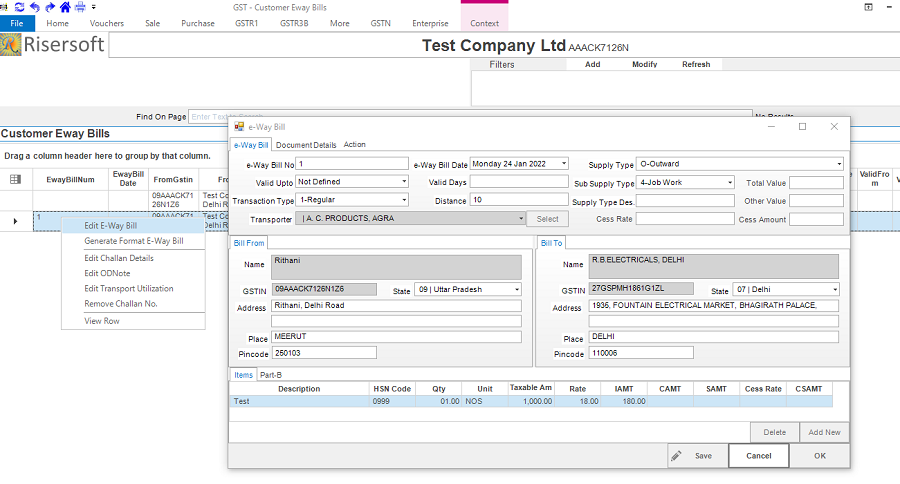Image resolution: width=900 pixels, height=484 pixels.
Task: Click the blue home icon
Action: point(65,7)
